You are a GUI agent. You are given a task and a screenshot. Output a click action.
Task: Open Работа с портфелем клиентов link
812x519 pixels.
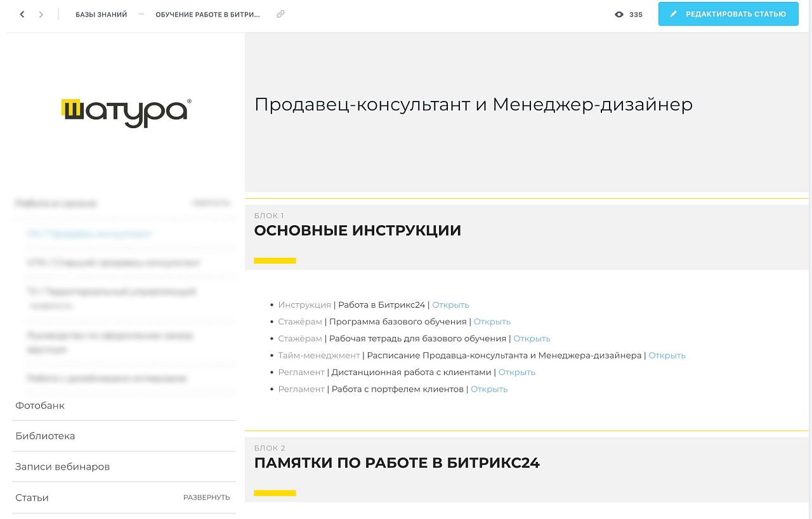[488, 389]
